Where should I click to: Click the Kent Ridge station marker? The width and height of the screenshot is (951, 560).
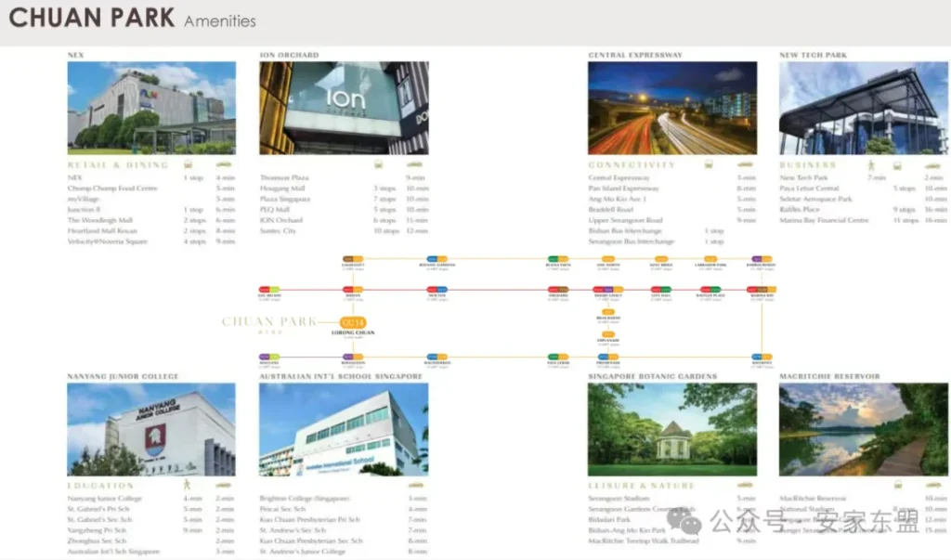(x=661, y=259)
